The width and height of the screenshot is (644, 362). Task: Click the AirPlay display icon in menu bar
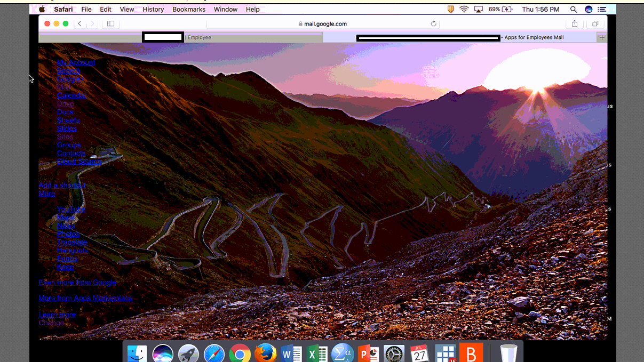479,9
